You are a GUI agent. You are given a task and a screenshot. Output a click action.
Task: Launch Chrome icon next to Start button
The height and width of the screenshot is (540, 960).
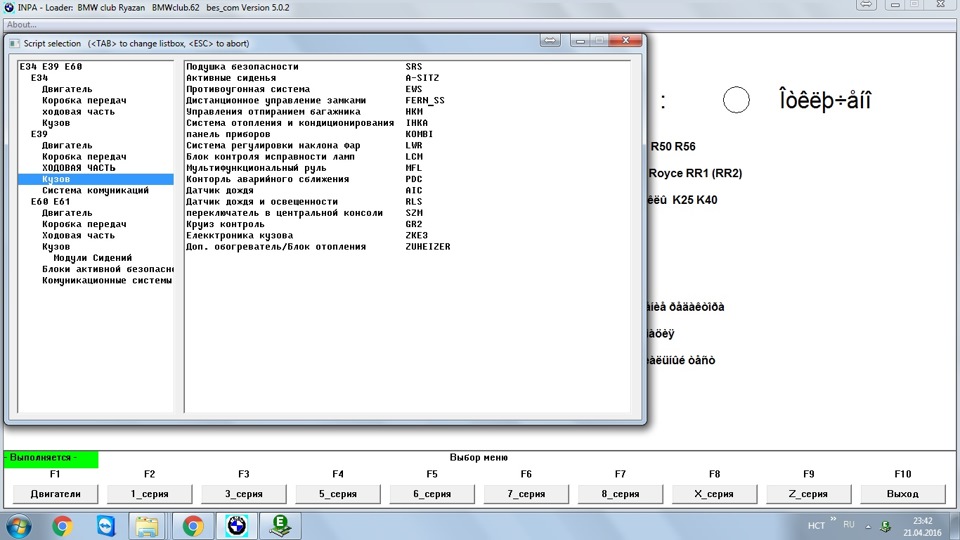62,525
